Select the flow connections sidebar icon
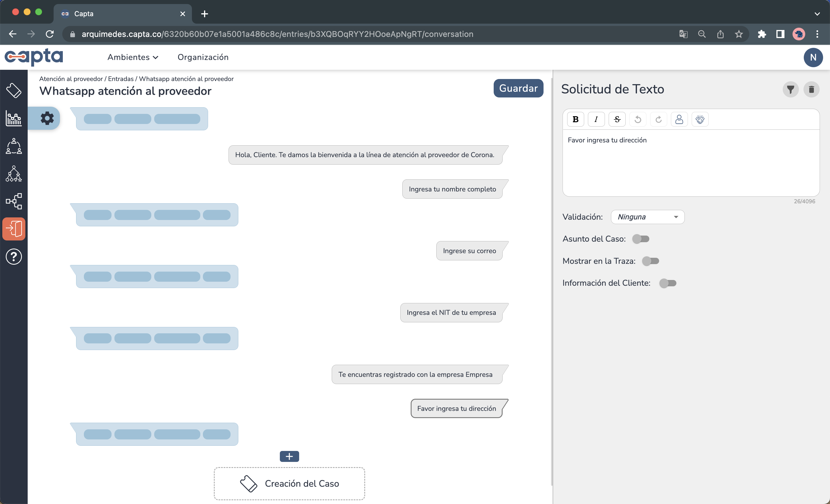 click(14, 201)
